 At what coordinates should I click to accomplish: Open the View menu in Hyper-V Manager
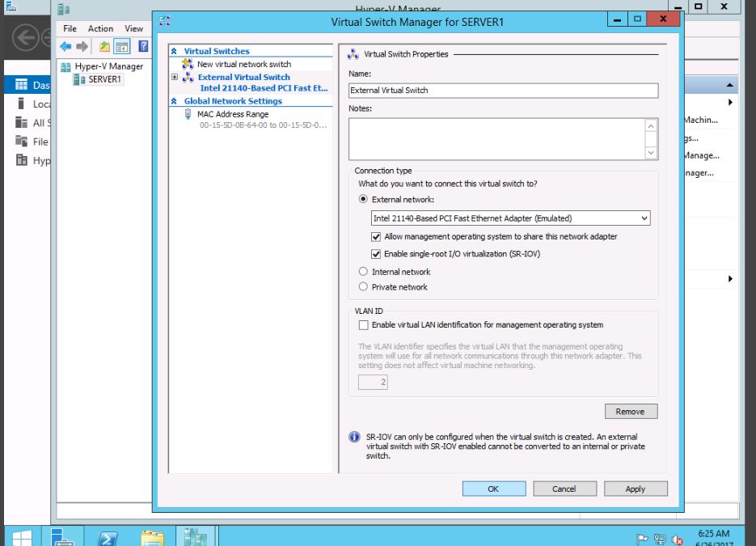coord(133,28)
